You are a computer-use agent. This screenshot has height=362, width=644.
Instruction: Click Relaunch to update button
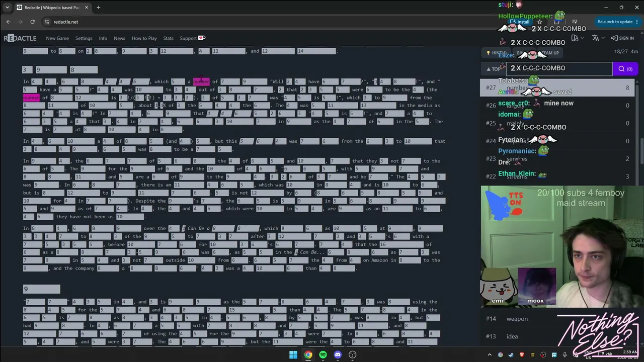(x=615, y=22)
